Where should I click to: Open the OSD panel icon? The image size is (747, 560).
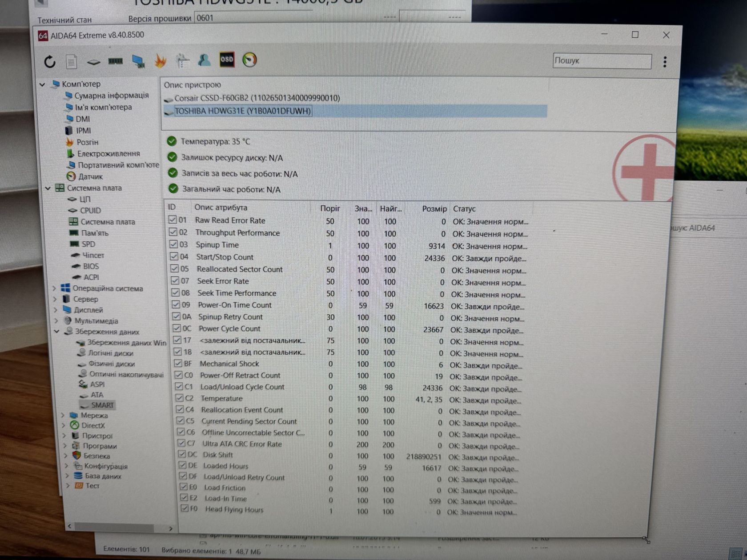click(227, 60)
